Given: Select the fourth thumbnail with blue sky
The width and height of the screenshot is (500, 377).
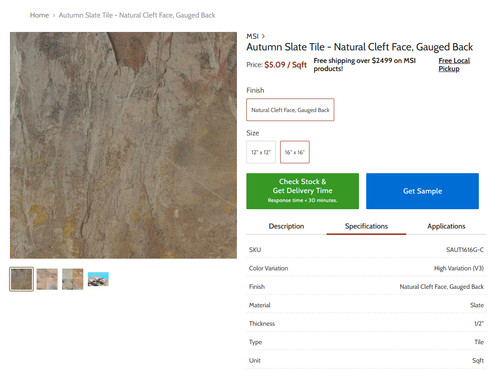Looking at the screenshot, I should click(x=98, y=279).
